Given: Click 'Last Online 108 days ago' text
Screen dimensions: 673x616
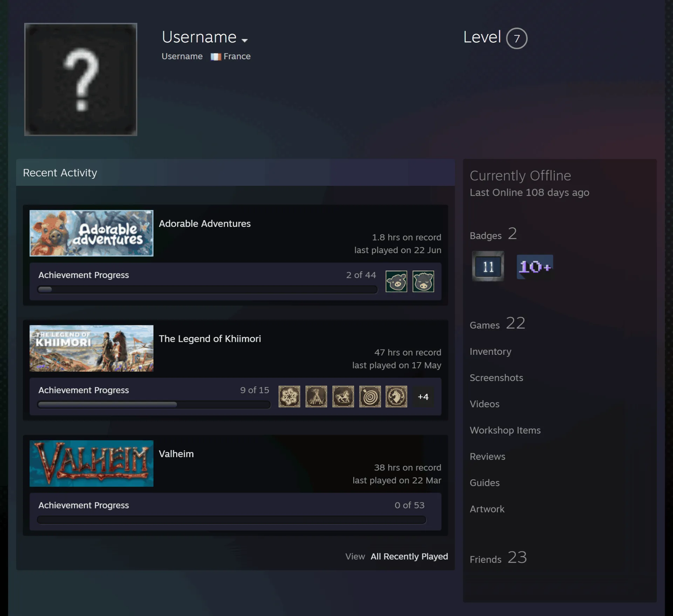Looking at the screenshot, I should tap(529, 192).
